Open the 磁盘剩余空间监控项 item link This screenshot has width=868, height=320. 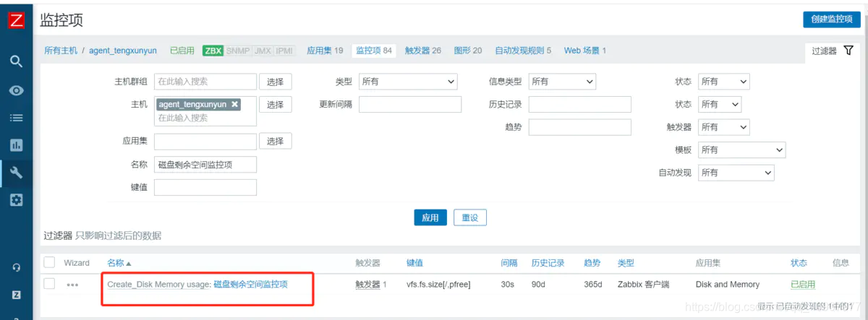[250, 285]
